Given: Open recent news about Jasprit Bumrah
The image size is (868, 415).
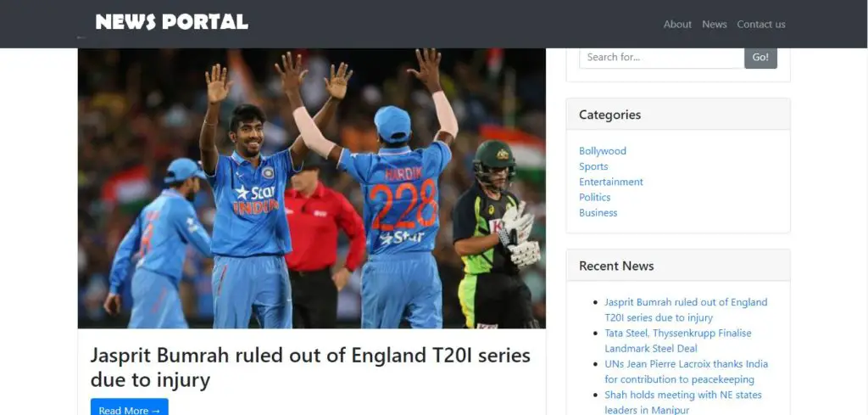Looking at the screenshot, I should pos(686,310).
